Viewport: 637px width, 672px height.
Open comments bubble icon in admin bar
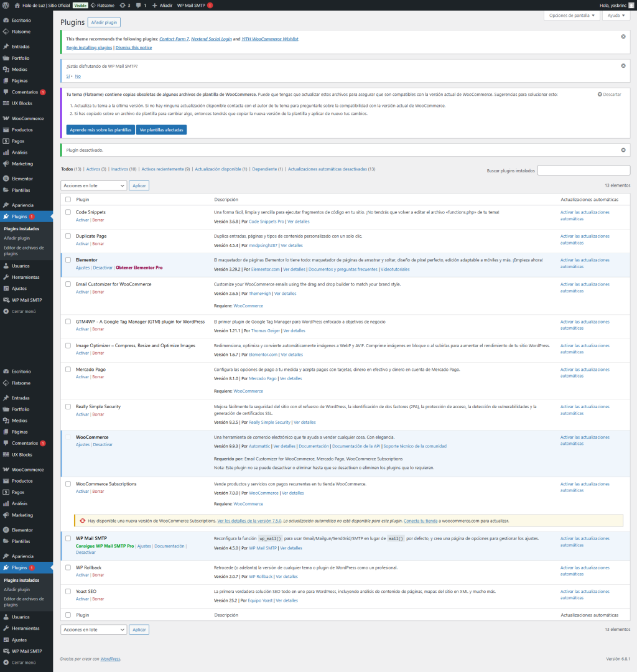tap(141, 5)
